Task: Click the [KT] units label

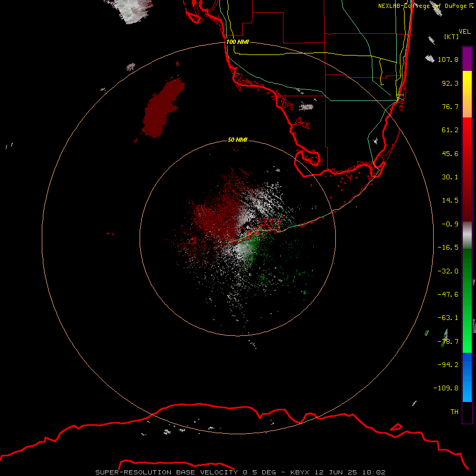Action: click(451, 36)
